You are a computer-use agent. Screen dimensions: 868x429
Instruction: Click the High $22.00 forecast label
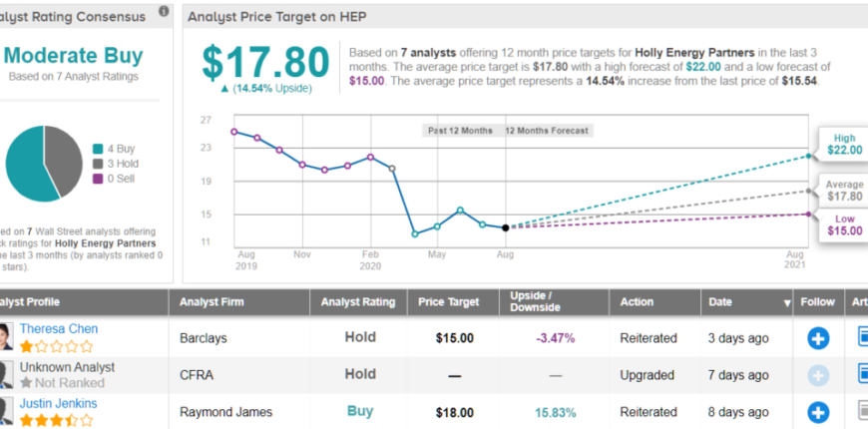(844, 144)
